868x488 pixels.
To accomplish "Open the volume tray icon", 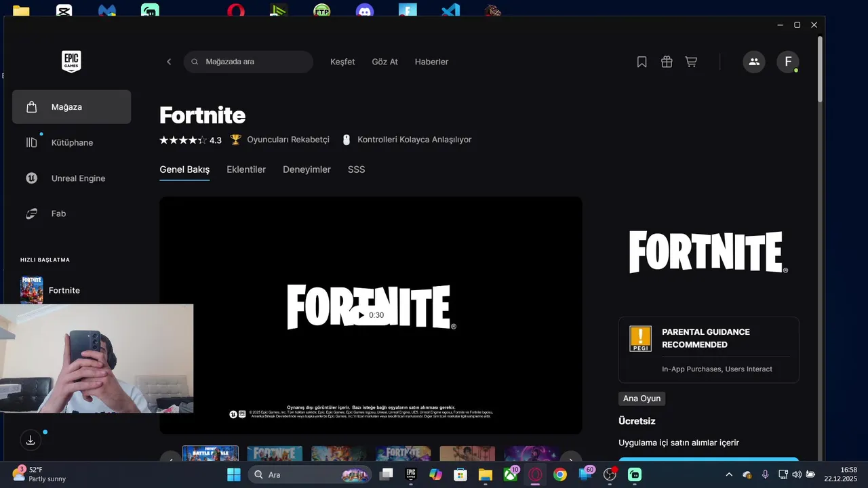I will (797, 474).
